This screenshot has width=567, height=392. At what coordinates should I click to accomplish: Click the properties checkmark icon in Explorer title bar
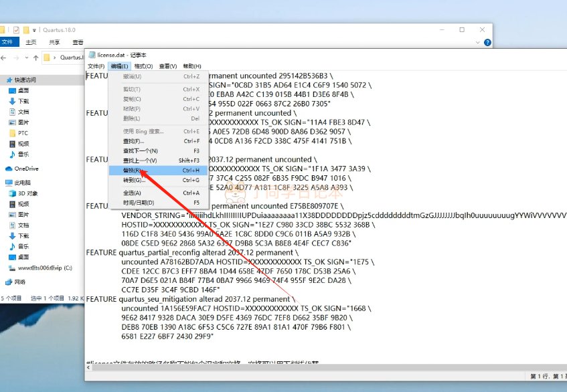16,30
